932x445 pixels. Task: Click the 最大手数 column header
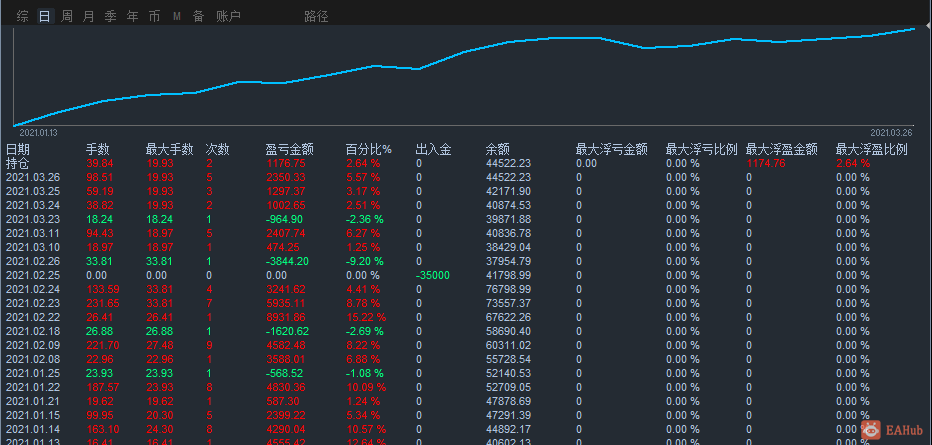pyautogui.click(x=169, y=150)
